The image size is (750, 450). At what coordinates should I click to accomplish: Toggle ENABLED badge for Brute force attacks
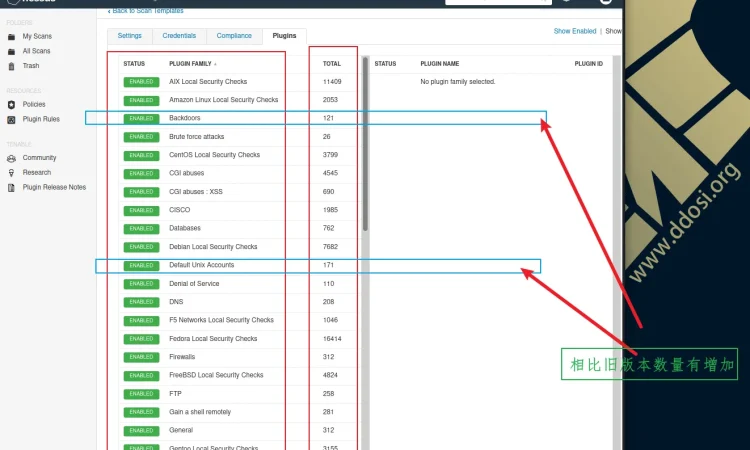click(x=141, y=137)
